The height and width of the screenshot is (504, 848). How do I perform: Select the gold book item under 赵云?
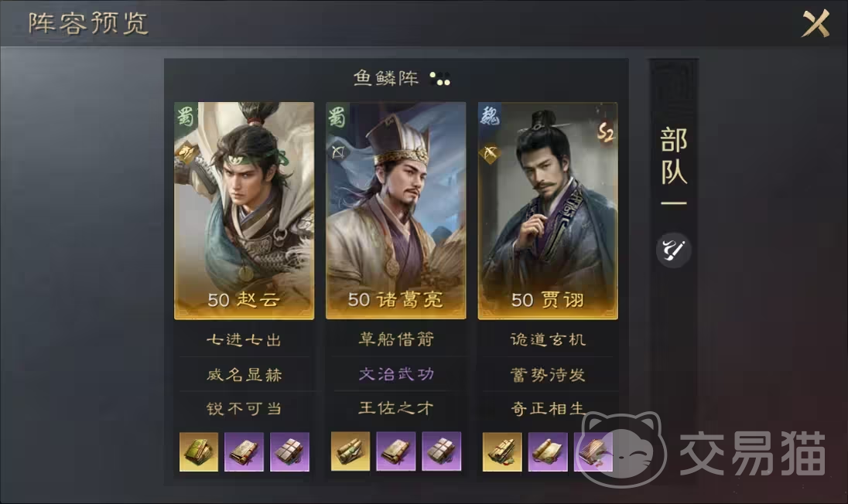pyautogui.click(x=199, y=451)
